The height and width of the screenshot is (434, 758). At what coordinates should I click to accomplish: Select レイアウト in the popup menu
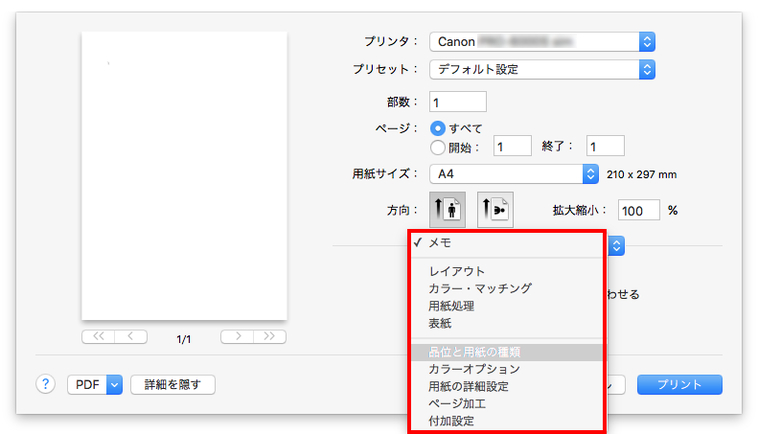(x=457, y=271)
